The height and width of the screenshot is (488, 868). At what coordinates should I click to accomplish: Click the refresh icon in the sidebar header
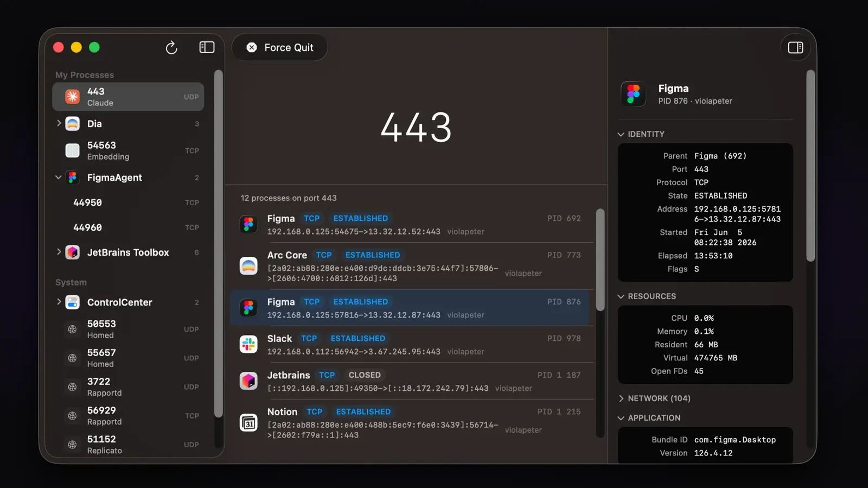coord(171,48)
